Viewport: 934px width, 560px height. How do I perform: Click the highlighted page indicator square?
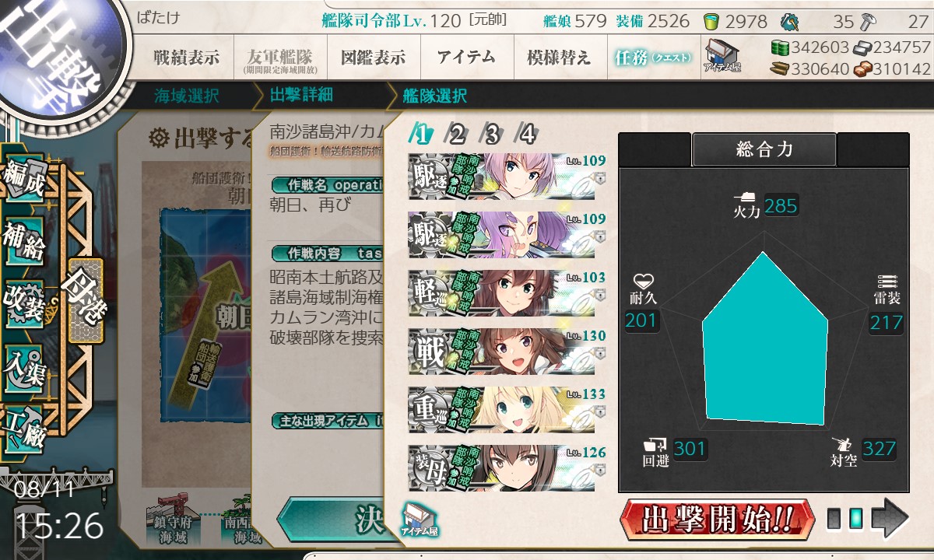click(855, 519)
